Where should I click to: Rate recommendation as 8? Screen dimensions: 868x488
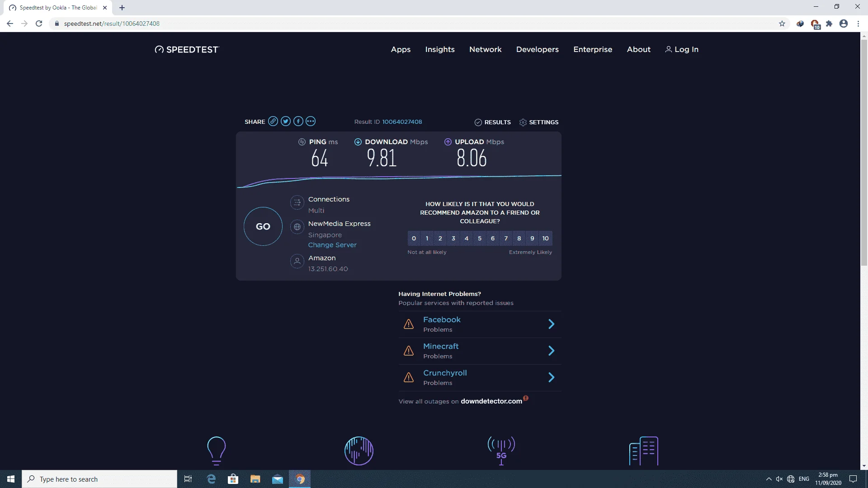point(519,239)
